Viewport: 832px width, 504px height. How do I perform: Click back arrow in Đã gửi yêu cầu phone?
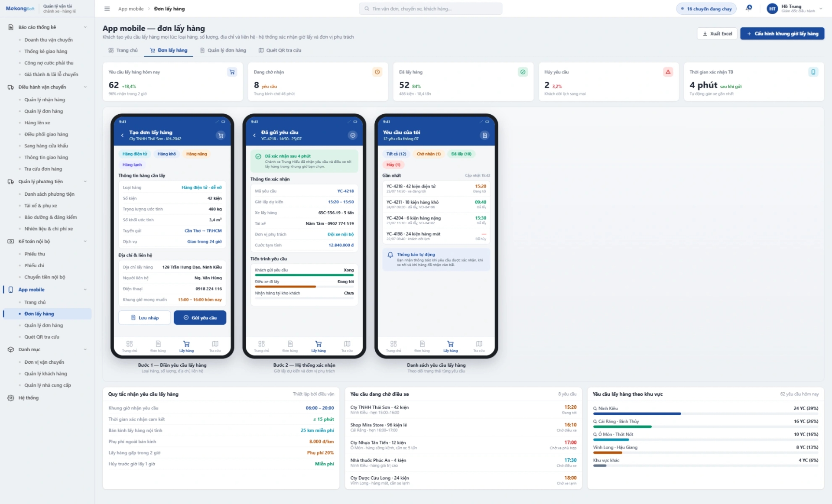pos(254,136)
